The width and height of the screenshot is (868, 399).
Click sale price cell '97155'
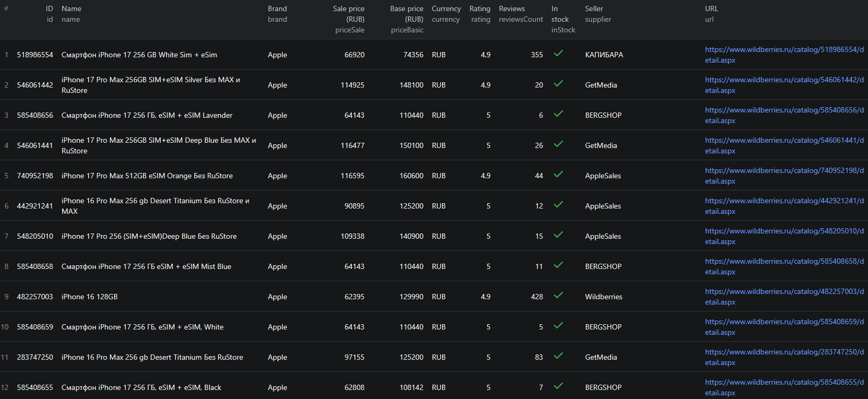click(x=354, y=357)
